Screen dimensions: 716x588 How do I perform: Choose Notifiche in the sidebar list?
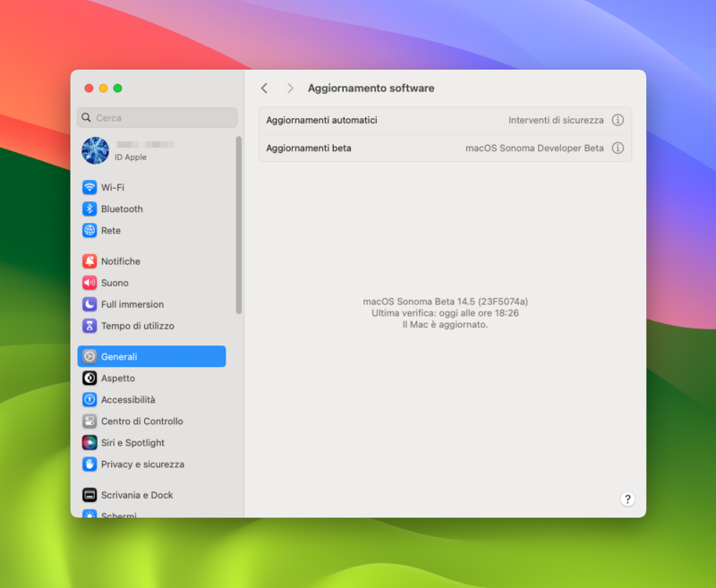(x=121, y=261)
